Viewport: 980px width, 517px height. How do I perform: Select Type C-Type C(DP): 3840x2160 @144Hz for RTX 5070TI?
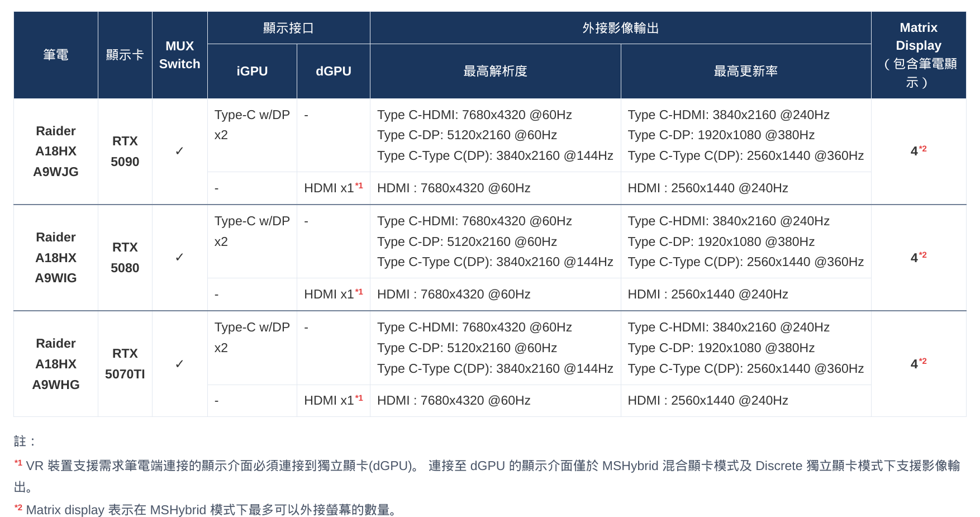click(x=495, y=368)
